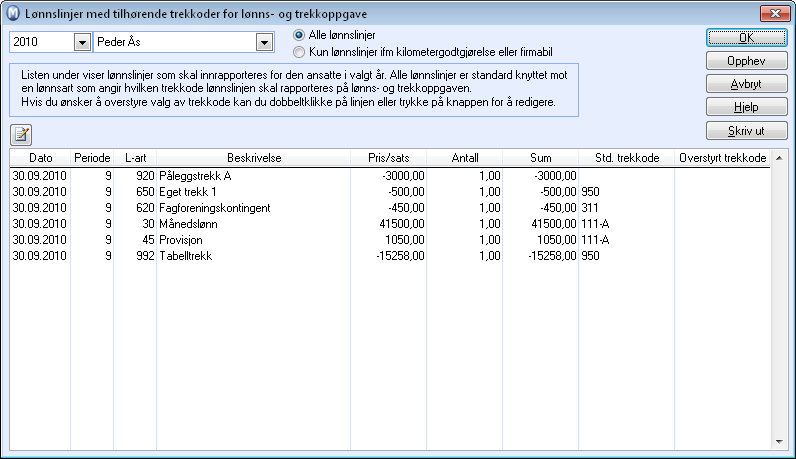Viewport: 796px width, 459px height.
Task: Click trekkode '950' in the Eget trekk 1 row
Action: tap(590, 192)
